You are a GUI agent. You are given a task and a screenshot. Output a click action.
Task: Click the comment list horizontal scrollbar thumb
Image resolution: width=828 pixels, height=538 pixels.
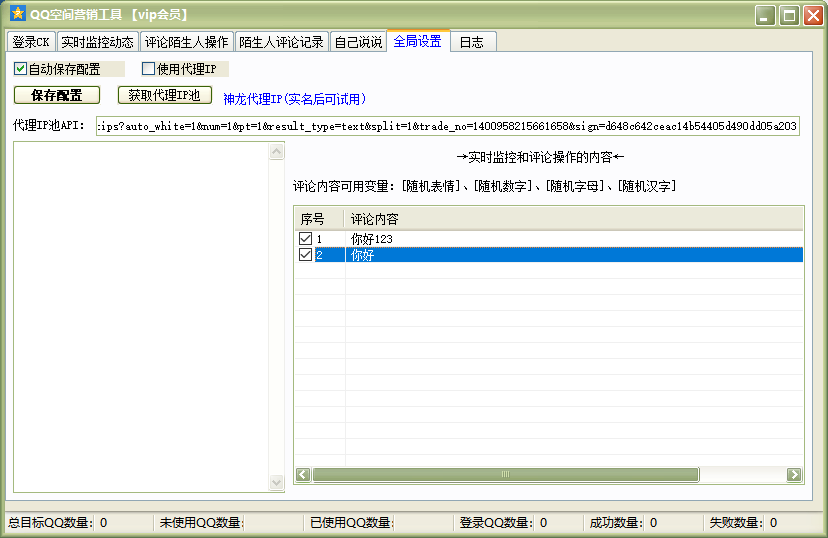tap(505, 474)
